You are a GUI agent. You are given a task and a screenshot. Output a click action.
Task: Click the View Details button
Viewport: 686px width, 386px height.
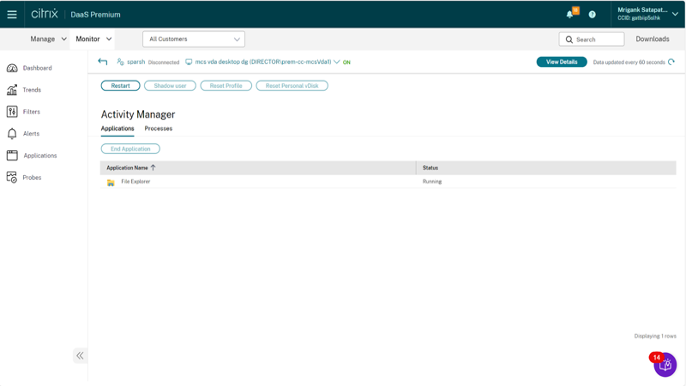tap(561, 62)
